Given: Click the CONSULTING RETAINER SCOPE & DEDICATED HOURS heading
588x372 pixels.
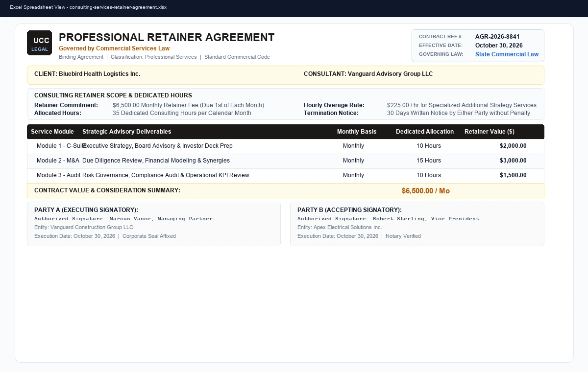Looking at the screenshot, I should click(x=113, y=95).
